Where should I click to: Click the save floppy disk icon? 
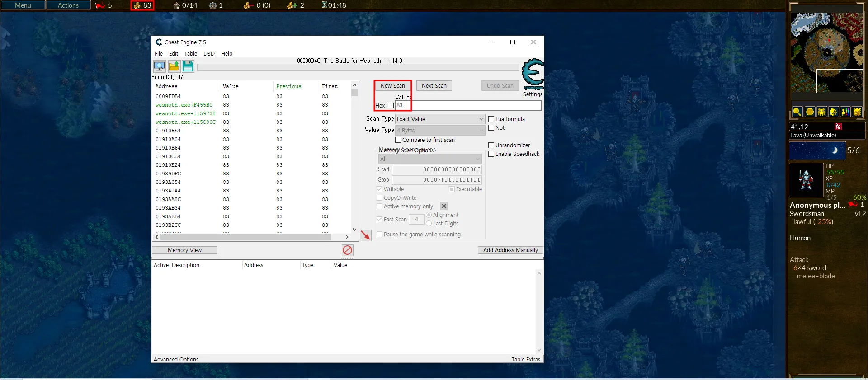tap(188, 66)
